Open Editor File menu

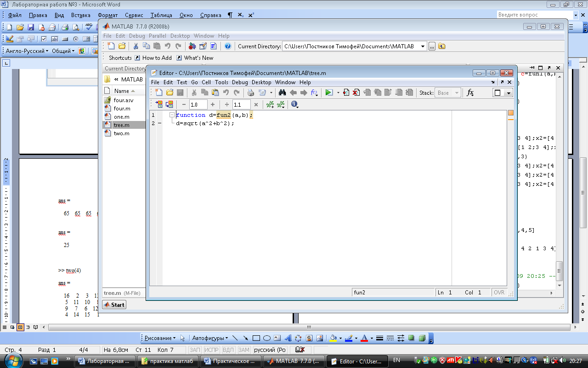click(x=155, y=82)
